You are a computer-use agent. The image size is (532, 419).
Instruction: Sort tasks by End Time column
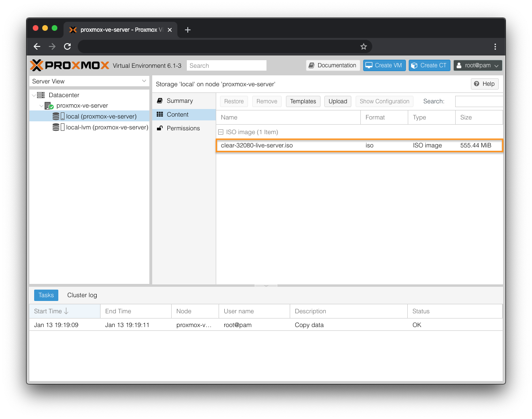click(136, 311)
